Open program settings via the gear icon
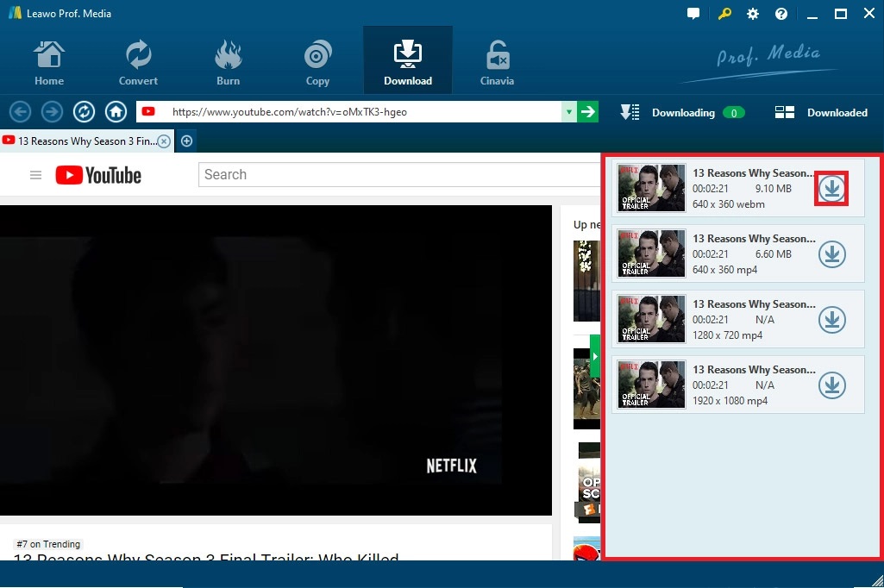This screenshot has width=884, height=588. 752,13
